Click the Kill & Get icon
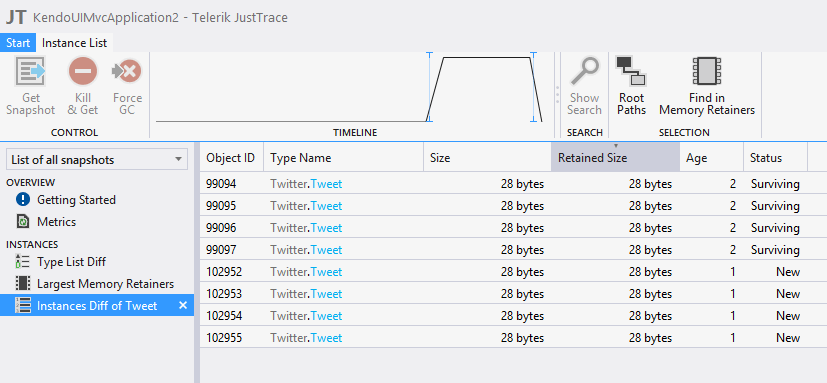The width and height of the screenshot is (827, 383). click(x=83, y=71)
